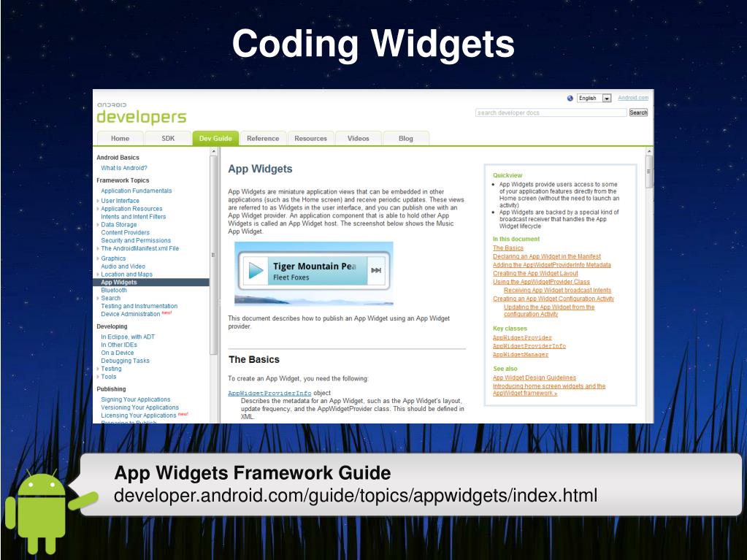This screenshot has height=560, width=747.
Task: Open Receiving App Widget broadcast Intents link
Action: point(557,291)
